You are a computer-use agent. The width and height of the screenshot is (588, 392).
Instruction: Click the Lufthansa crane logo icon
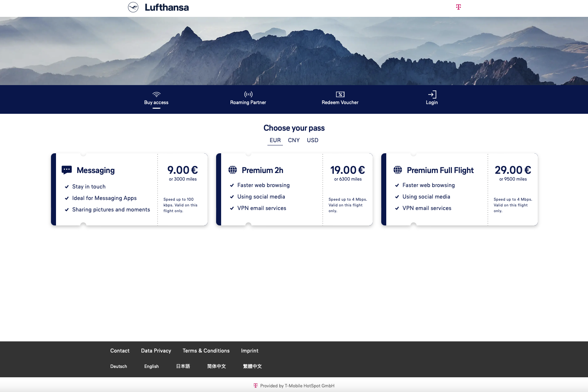point(133,7)
